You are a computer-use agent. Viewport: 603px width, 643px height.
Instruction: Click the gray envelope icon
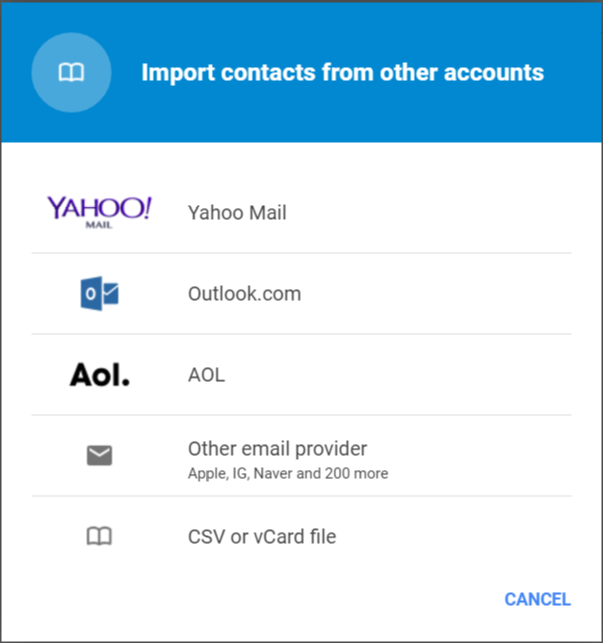(x=99, y=456)
